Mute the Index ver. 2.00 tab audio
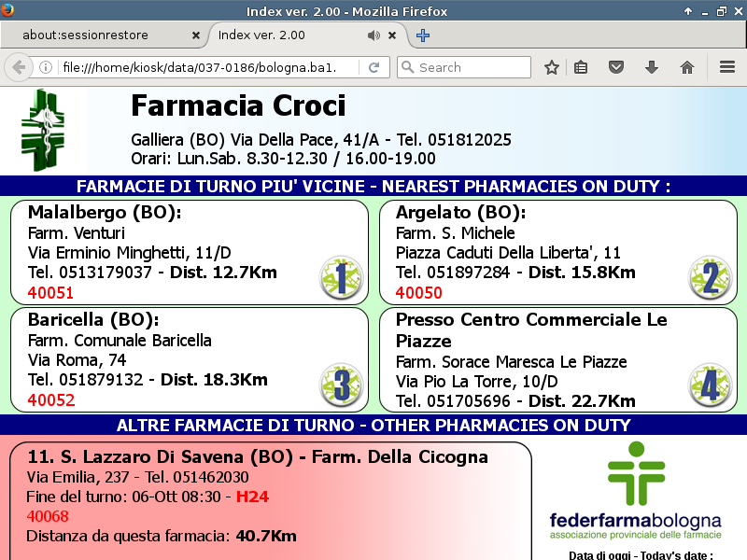The width and height of the screenshot is (747, 560). point(373,35)
